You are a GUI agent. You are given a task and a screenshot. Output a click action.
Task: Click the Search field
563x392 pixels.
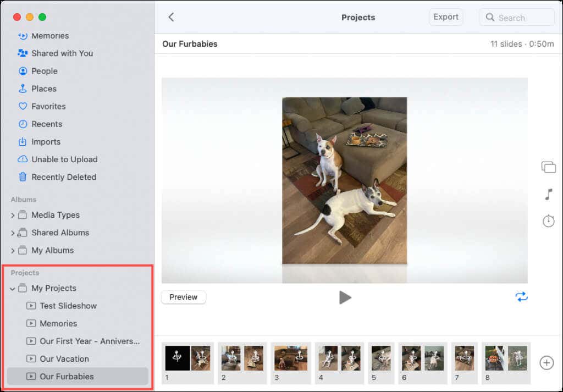(517, 17)
